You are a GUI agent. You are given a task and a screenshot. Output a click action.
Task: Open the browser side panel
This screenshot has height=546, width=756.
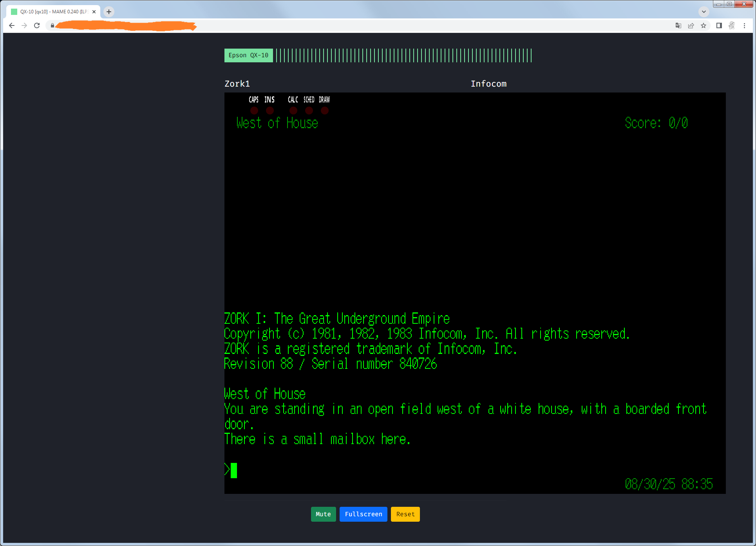(719, 25)
